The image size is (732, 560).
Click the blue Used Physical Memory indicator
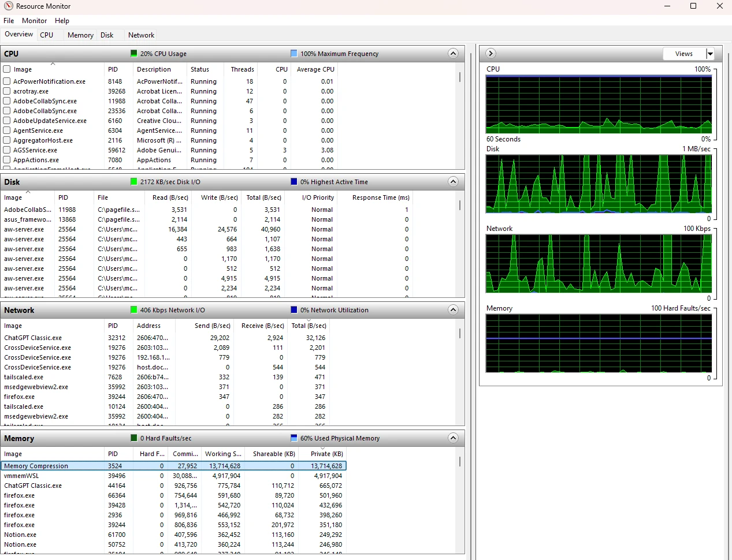pos(294,438)
